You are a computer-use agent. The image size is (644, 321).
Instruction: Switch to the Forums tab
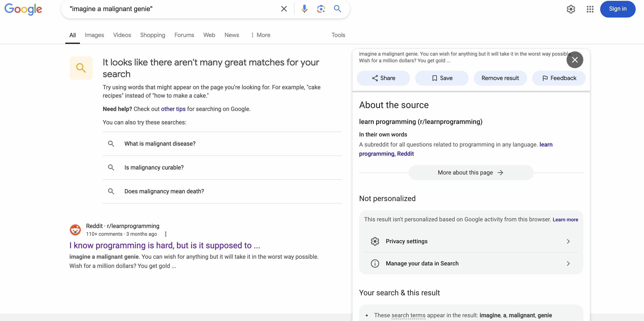point(184,35)
